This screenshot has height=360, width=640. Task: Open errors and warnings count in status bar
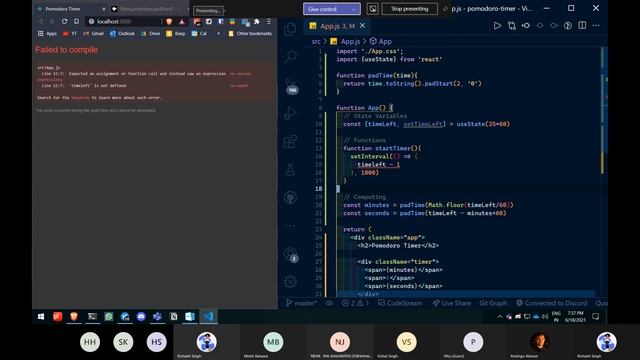click(355, 303)
